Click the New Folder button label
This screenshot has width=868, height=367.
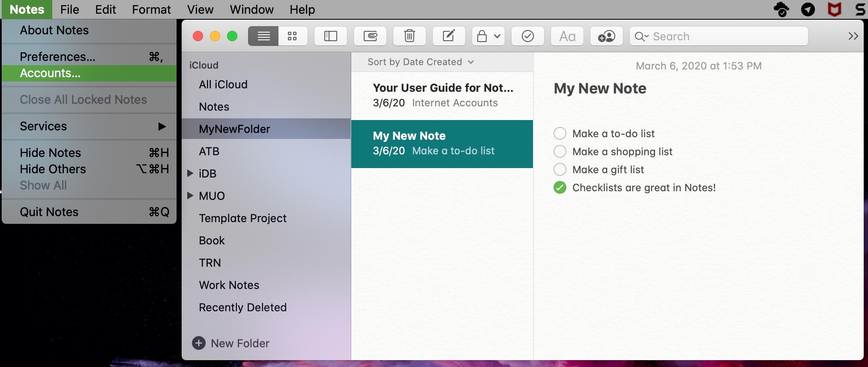click(240, 343)
